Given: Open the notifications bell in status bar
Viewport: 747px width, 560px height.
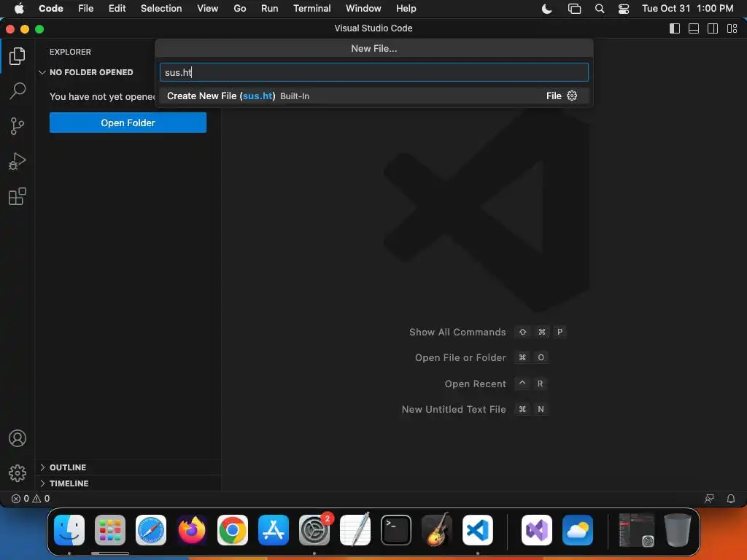Looking at the screenshot, I should 731,499.
